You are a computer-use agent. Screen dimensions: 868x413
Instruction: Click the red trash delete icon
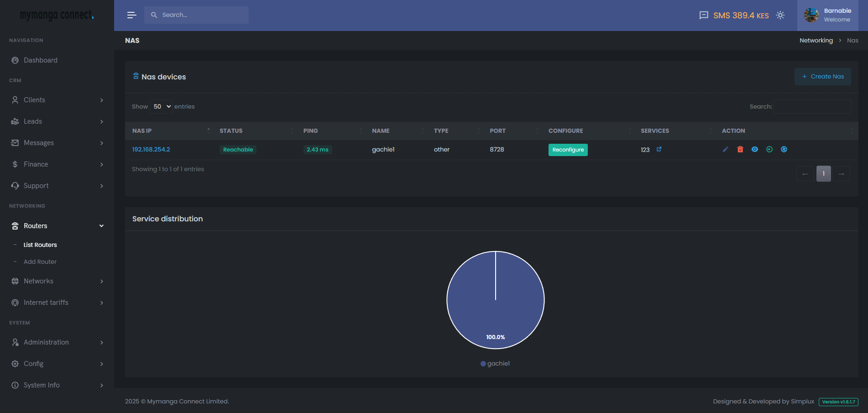pyautogui.click(x=740, y=150)
